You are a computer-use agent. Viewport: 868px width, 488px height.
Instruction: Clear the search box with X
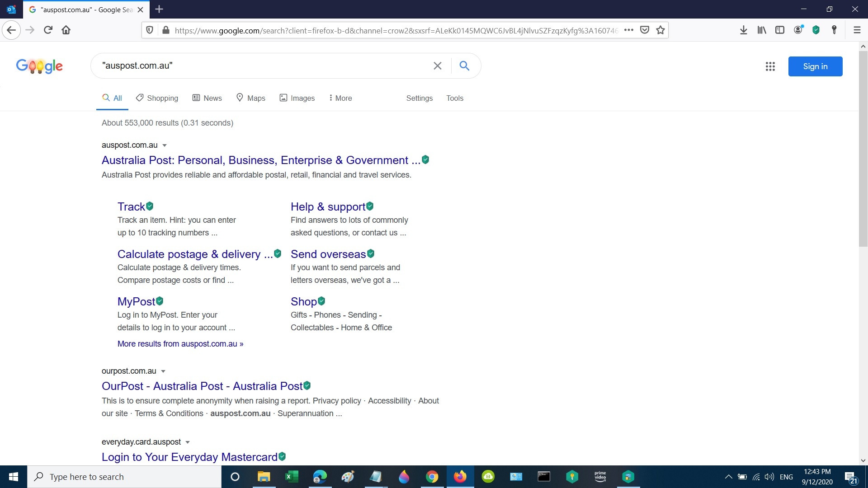[437, 66]
